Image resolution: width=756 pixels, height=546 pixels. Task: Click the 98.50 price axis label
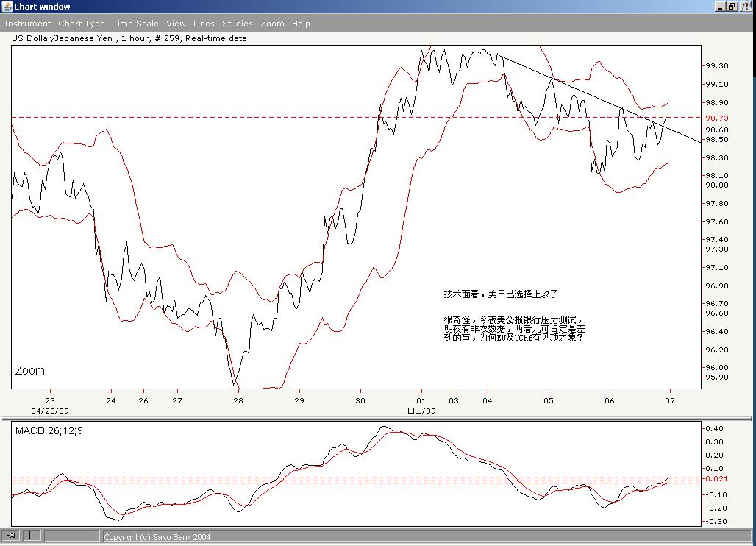click(x=717, y=139)
